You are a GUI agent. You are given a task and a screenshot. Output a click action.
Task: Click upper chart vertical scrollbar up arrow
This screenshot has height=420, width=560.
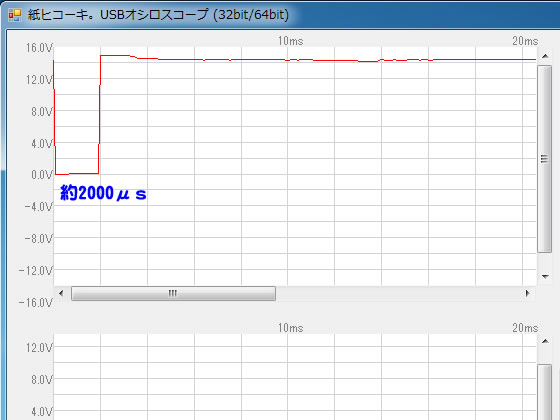545,56
